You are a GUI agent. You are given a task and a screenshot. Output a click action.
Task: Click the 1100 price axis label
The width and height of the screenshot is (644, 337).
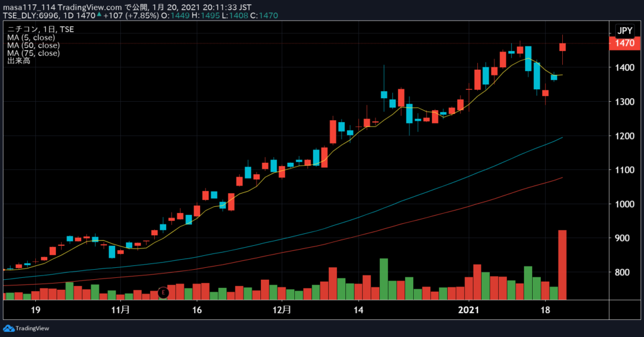(625, 170)
